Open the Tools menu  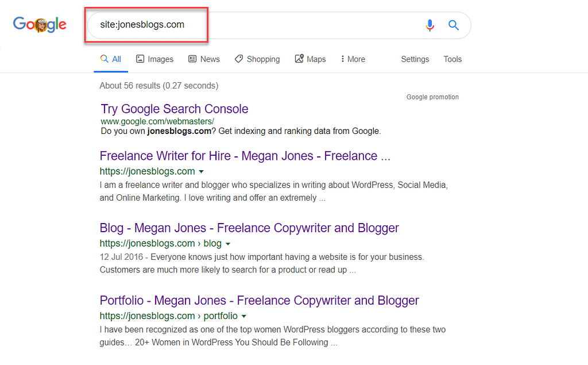tap(452, 59)
